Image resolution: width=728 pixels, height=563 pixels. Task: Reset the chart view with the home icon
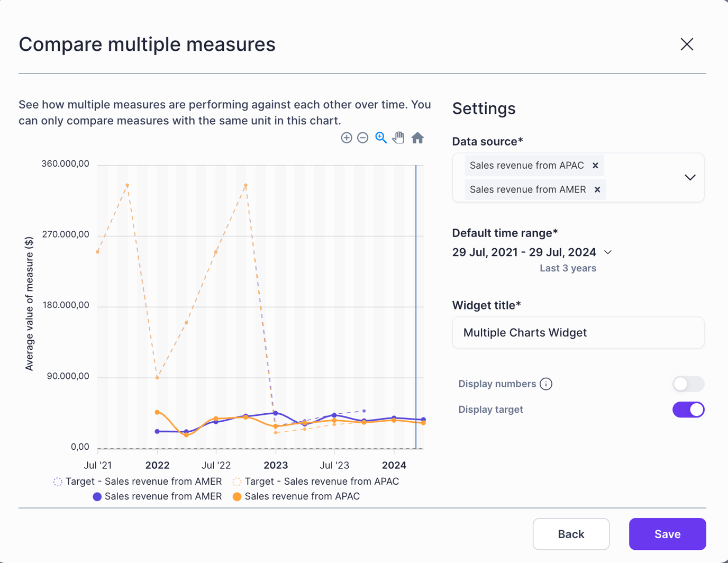pyautogui.click(x=417, y=138)
